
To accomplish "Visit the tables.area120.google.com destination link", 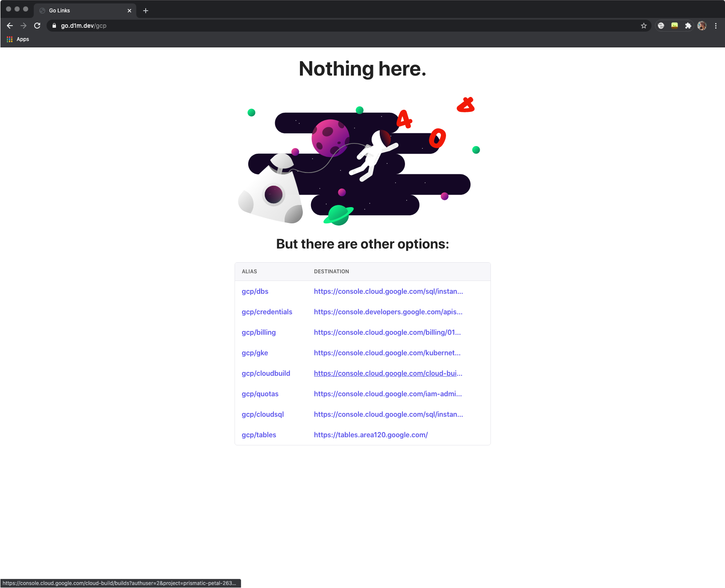I will coord(371,435).
